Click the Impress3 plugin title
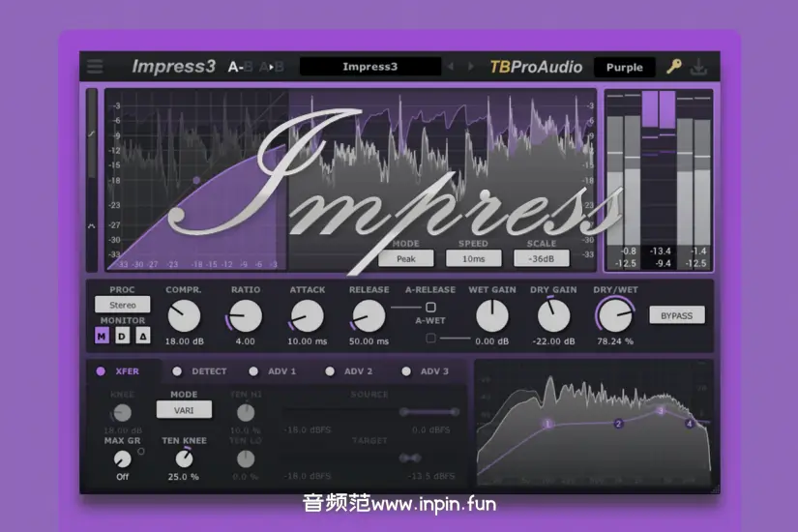Viewport: 798px width, 532px height. (x=173, y=66)
